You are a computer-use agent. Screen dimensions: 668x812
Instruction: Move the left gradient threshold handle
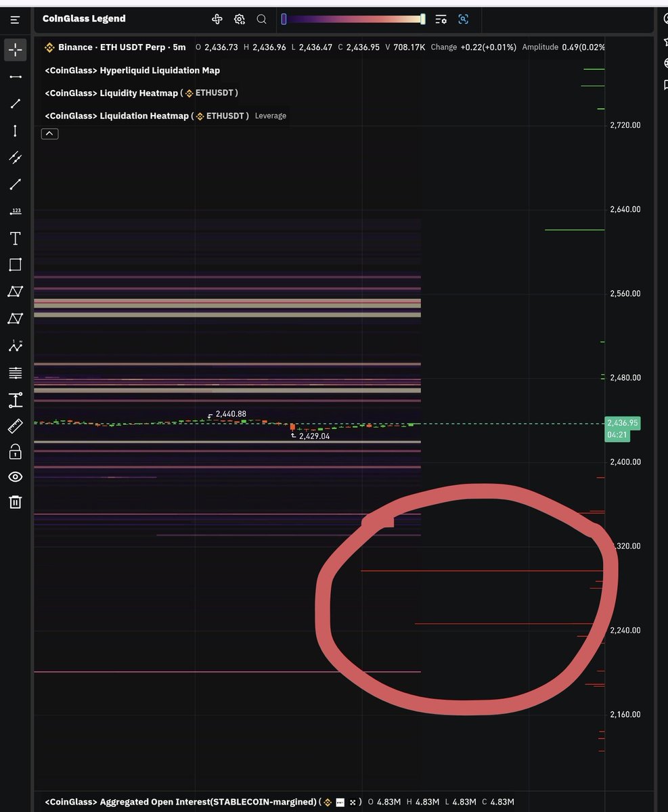[284, 19]
